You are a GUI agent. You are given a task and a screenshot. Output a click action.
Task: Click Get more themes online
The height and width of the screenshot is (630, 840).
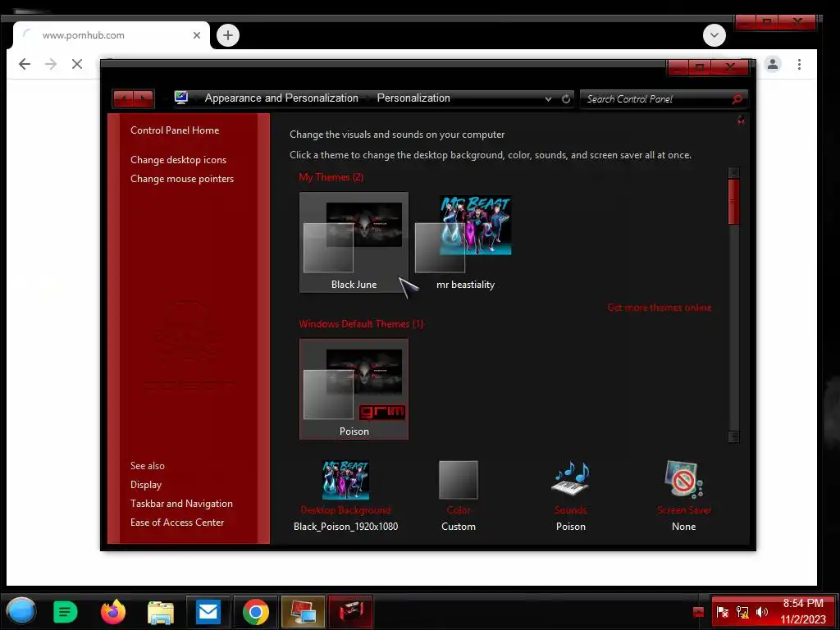[660, 308]
